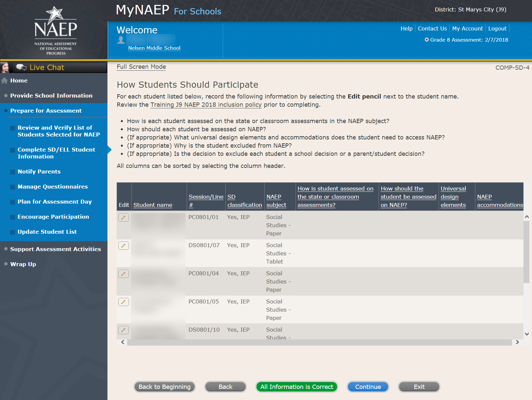The width and height of the screenshot is (532, 400).
Task: Click the session cell PC0801/01
Action: [x=203, y=217]
